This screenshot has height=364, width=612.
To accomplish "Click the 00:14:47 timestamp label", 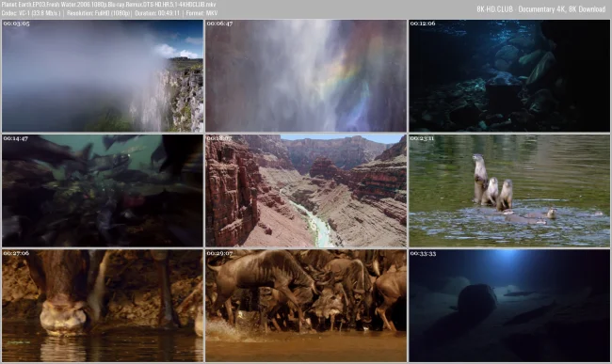I will pos(16,138).
